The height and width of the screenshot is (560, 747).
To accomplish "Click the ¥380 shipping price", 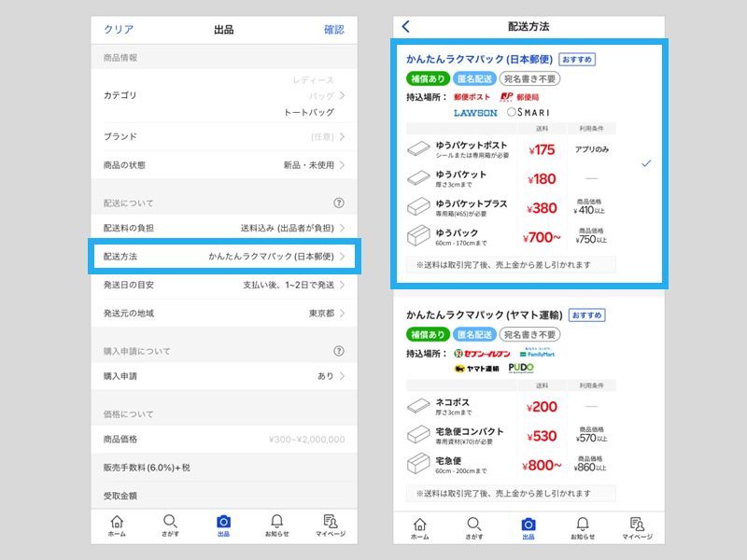I will pos(542,208).
